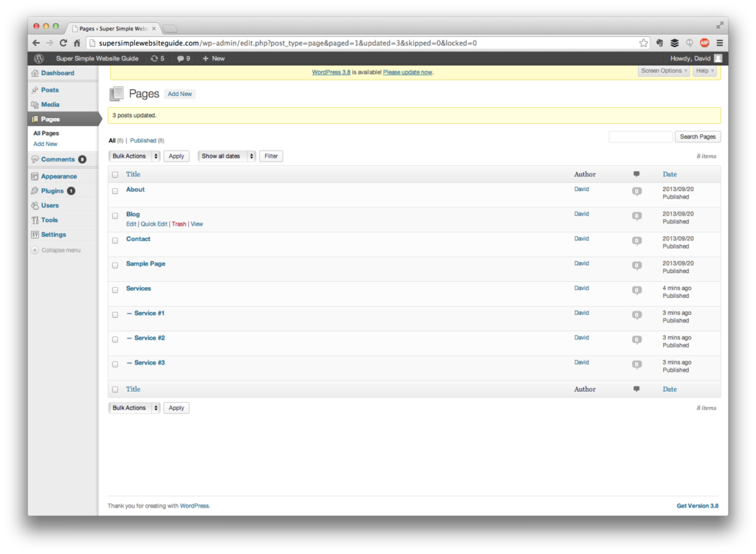The height and width of the screenshot is (554, 756).
Task: Click the browser back arrow
Action: pyautogui.click(x=36, y=43)
